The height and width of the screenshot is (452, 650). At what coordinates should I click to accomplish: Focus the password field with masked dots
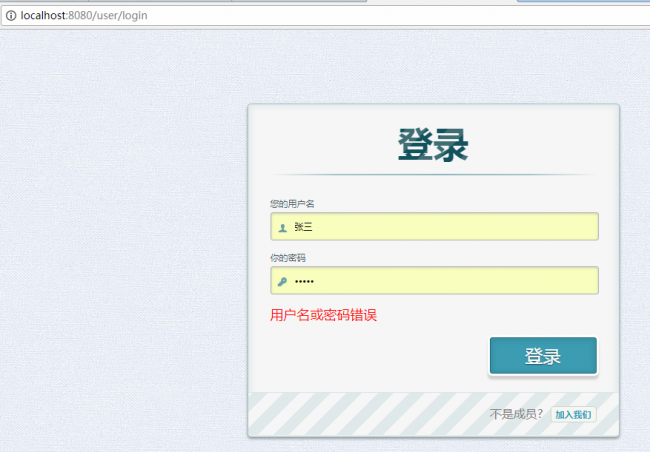point(434,280)
